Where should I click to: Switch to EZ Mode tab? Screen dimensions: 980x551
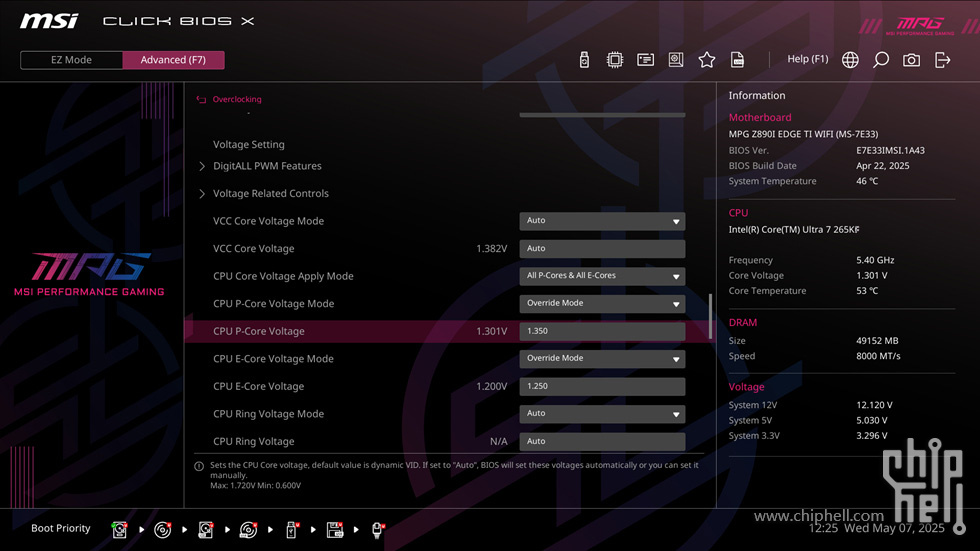[x=71, y=60]
